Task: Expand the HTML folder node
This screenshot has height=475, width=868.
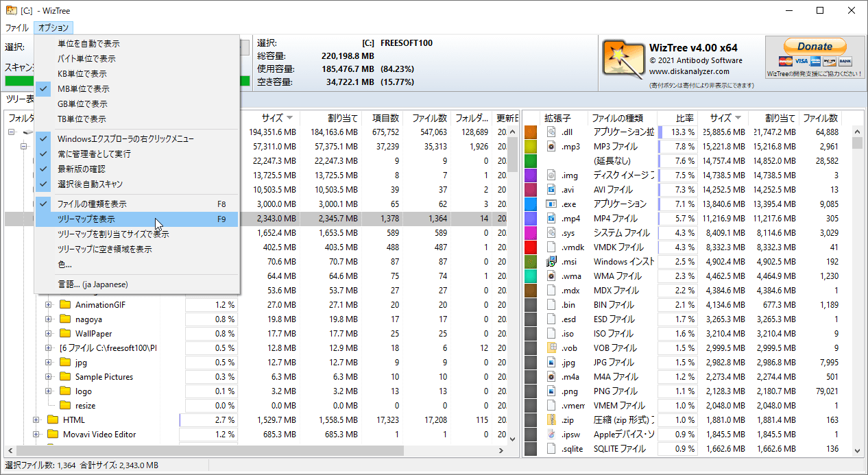Action: point(36,419)
